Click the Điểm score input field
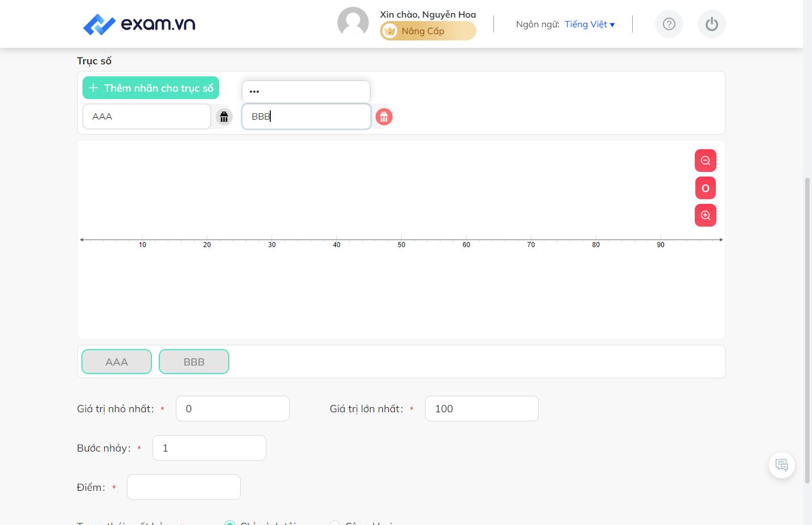 (x=184, y=487)
